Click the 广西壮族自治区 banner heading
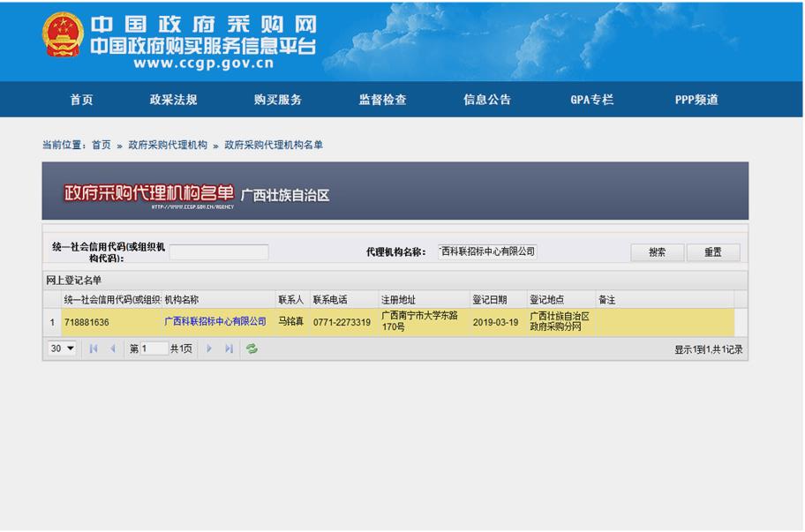Viewport: 805px width, 532px height. (285, 196)
